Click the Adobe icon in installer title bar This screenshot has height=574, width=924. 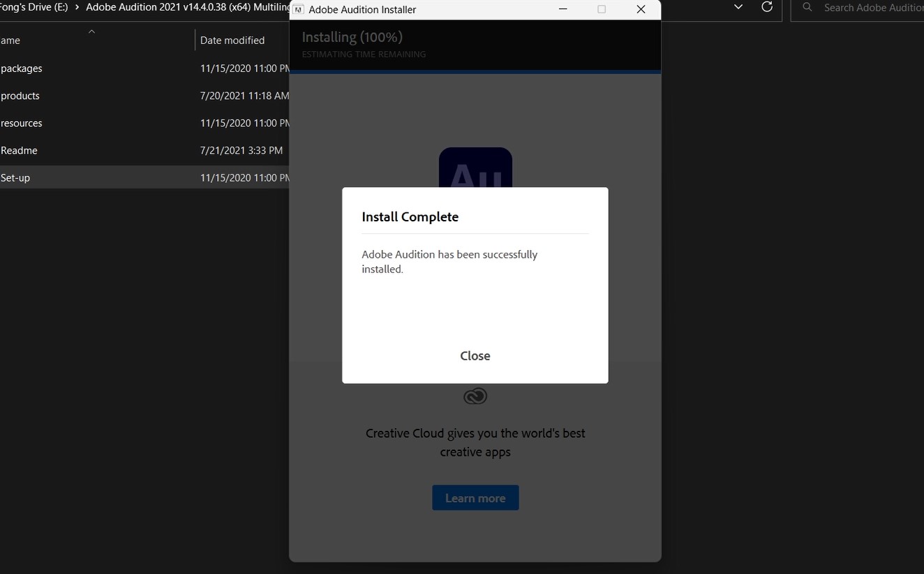299,10
